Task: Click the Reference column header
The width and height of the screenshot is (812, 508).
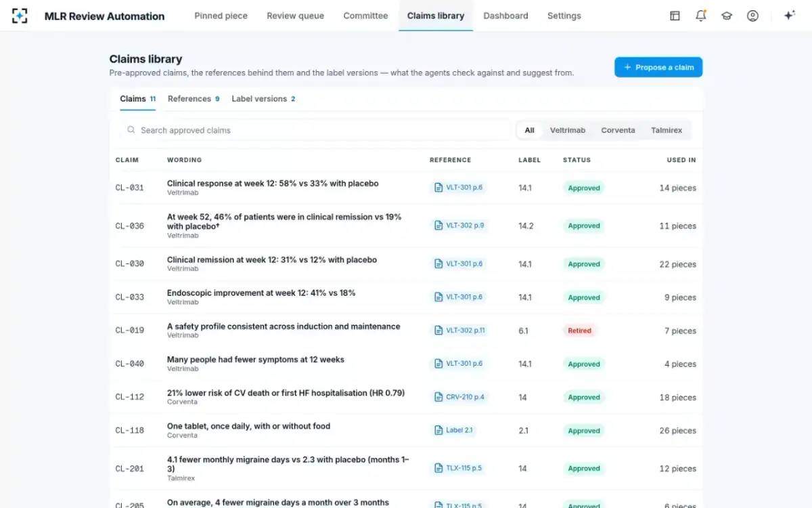Action: (x=450, y=160)
